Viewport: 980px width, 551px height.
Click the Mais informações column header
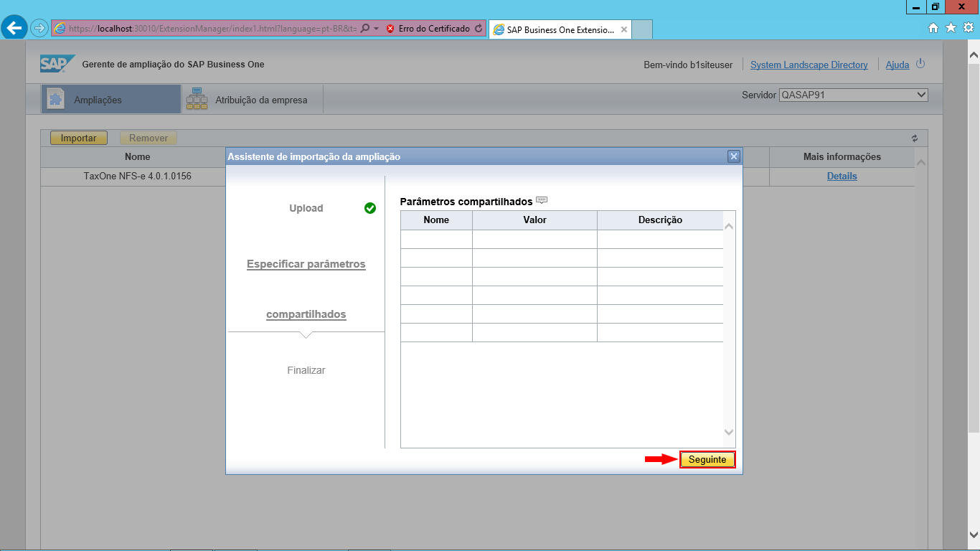point(842,157)
